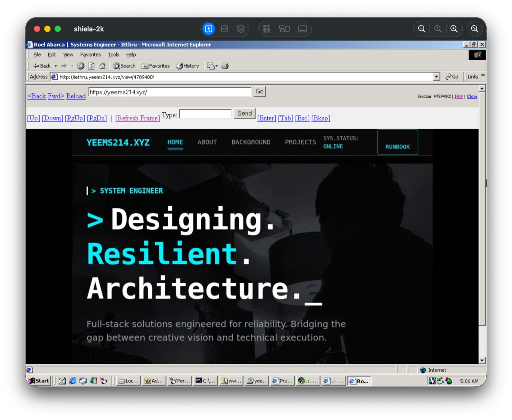512x420 pixels.
Task: Click the Print toolbar icon
Action: point(225,66)
